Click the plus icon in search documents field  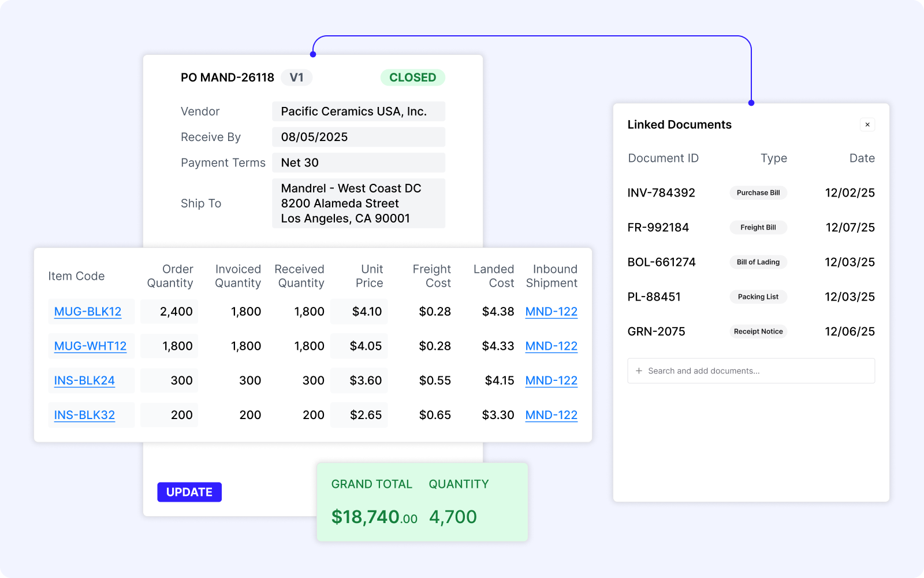(638, 370)
